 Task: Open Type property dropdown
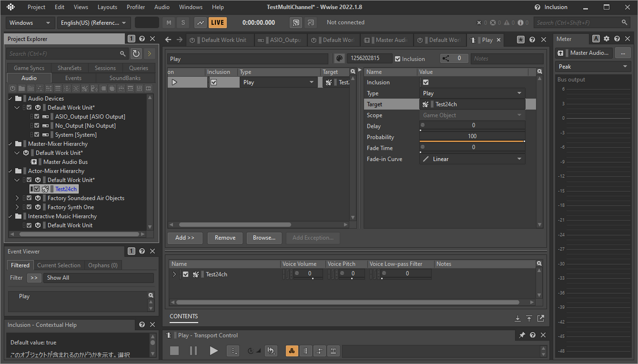(472, 93)
